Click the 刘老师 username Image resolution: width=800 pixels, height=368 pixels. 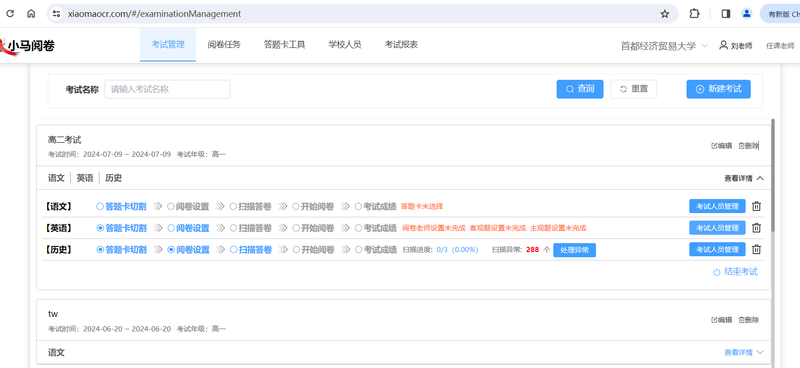pyautogui.click(x=741, y=45)
